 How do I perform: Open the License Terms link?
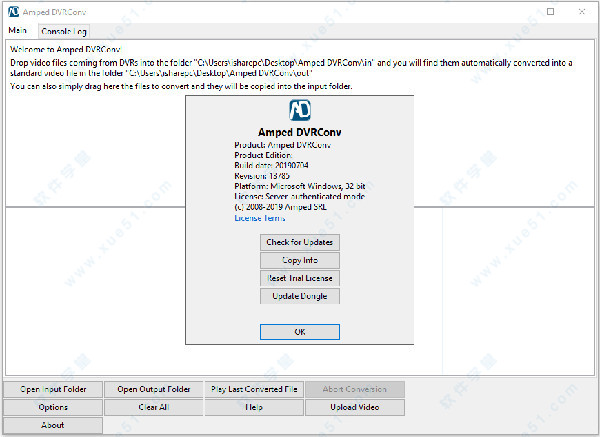pyautogui.click(x=259, y=217)
